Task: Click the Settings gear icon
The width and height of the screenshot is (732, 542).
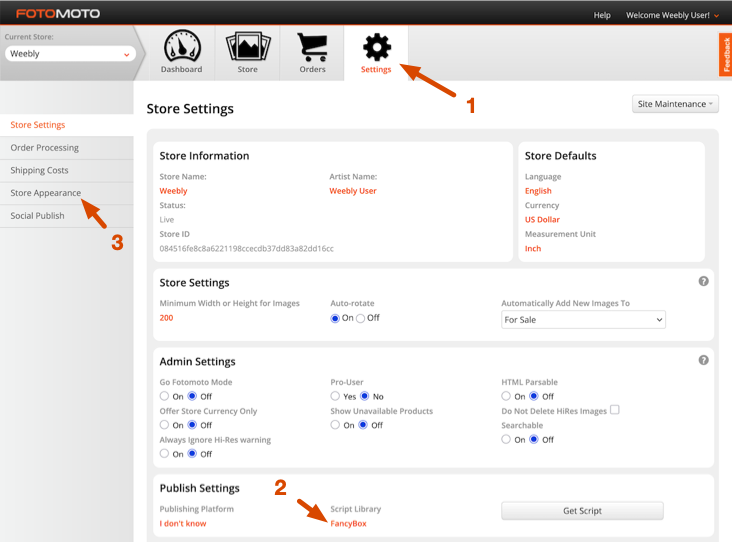Action: [x=377, y=47]
